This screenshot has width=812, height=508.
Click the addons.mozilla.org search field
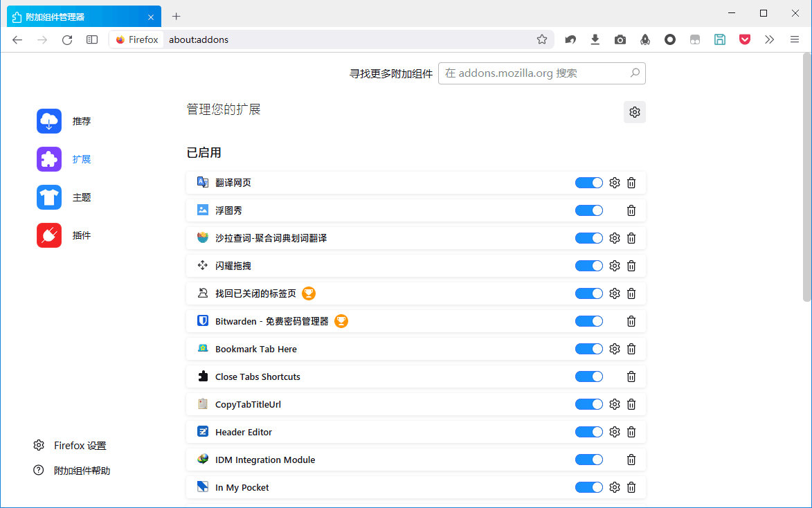pyautogui.click(x=541, y=73)
